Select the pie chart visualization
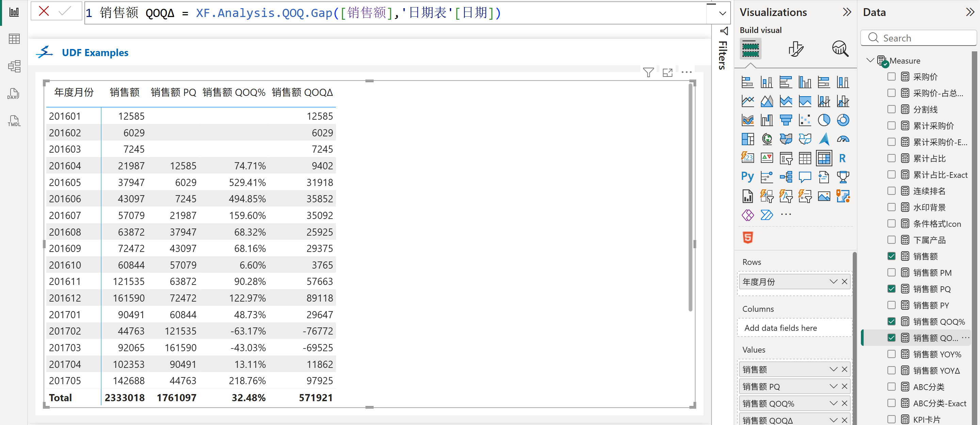 coord(823,120)
